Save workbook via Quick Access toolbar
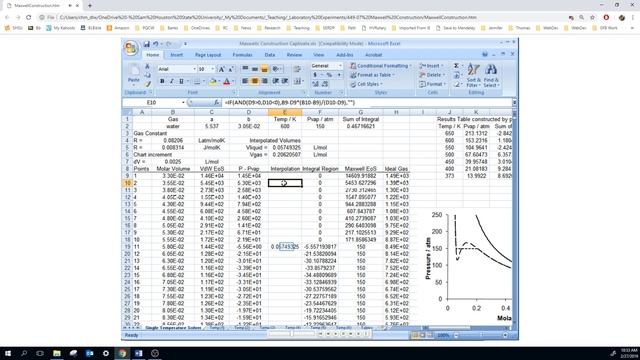 147,44
